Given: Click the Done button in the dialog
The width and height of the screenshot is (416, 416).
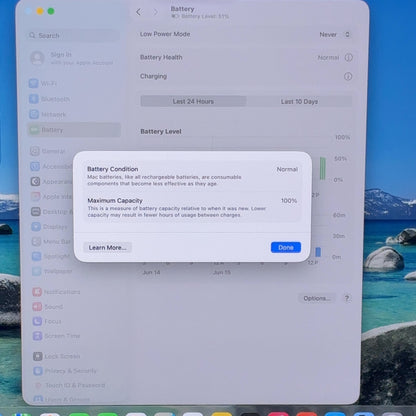Looking at the screenshot, I should (x=286, y=247).
